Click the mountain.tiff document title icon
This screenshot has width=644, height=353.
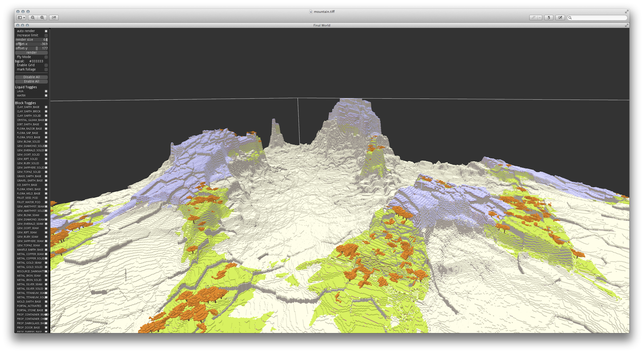[311, 12]
